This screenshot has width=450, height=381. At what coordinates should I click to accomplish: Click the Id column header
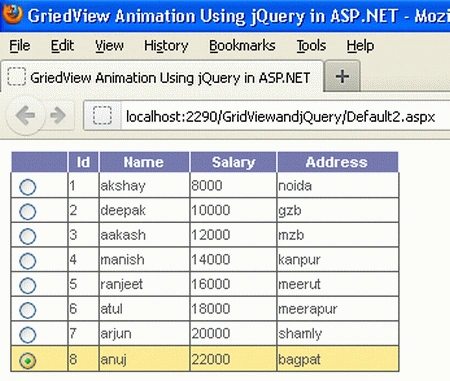(x=83, y=162)
